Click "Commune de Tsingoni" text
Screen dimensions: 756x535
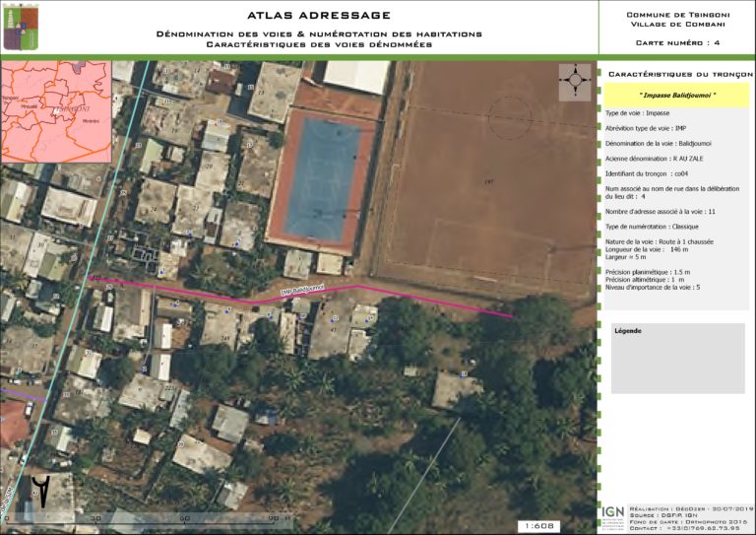click(678, 15)
